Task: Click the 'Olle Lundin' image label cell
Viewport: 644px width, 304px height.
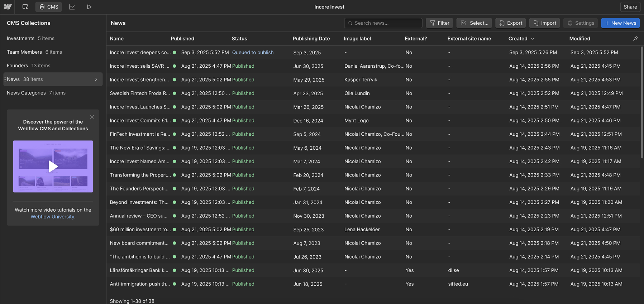Action: coord(357,93)
